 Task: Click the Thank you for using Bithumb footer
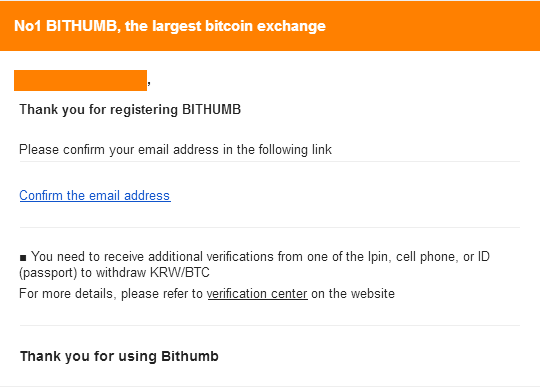point(119,356)
